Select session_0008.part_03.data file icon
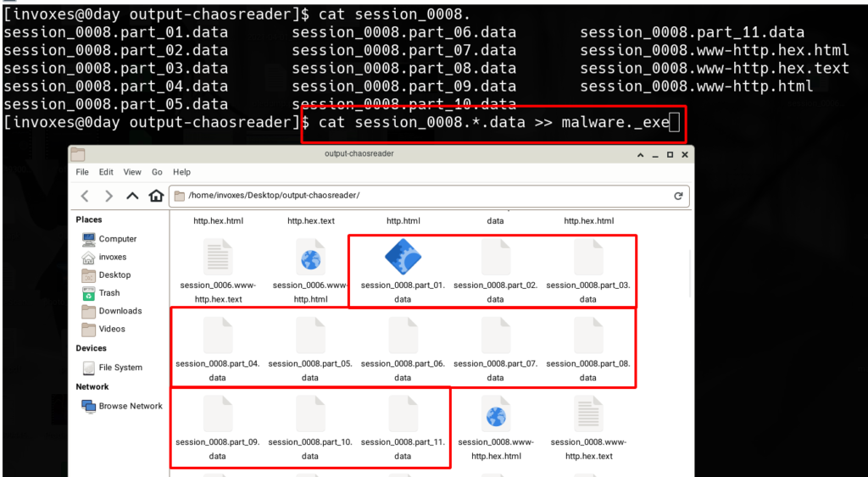 click(588, 258)
